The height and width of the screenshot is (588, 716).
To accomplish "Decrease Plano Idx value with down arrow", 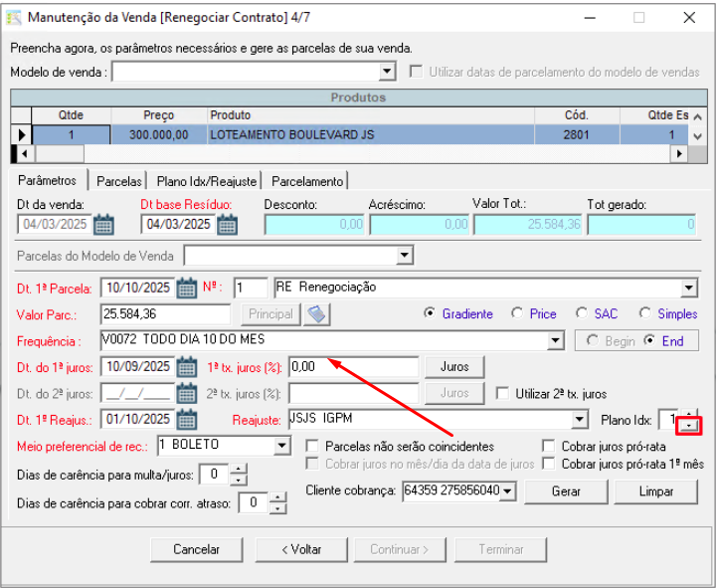I will pos(688,426).
